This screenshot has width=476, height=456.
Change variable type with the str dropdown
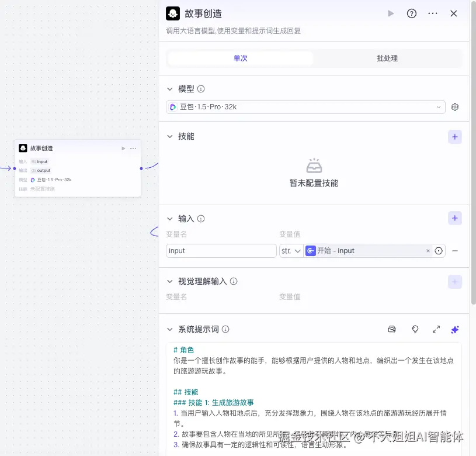[x=290, y=250]
